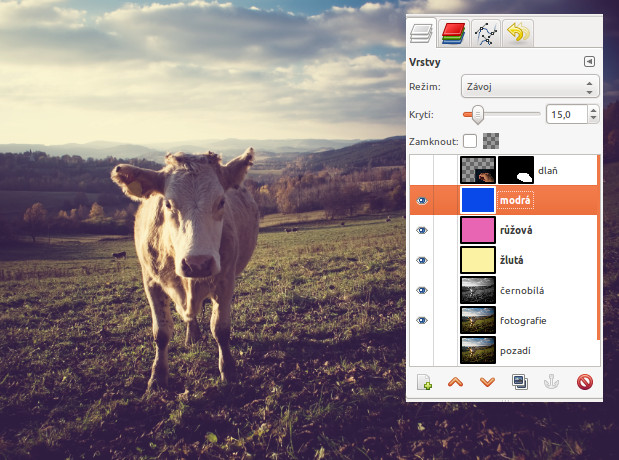
Task: Increase opacity with the up stepper arrow
Action: click(x=593, y=110)
